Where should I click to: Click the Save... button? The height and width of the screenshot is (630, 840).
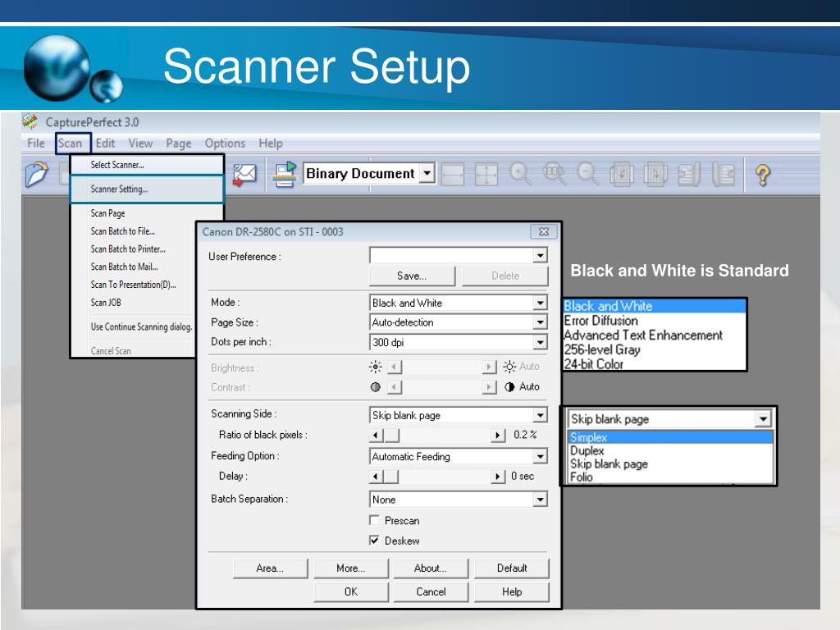pos(412,276)
